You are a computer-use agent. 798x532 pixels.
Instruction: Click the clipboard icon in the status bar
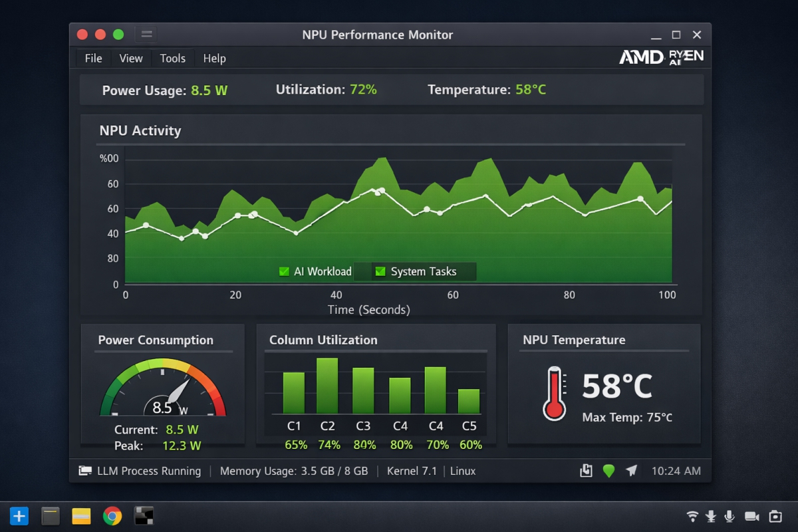click(586, 470)
